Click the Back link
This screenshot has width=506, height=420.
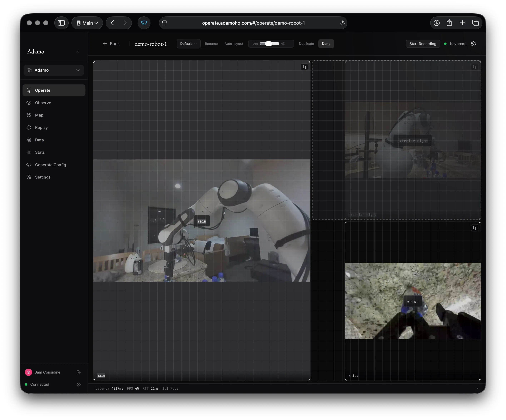(x=111, y=44)
